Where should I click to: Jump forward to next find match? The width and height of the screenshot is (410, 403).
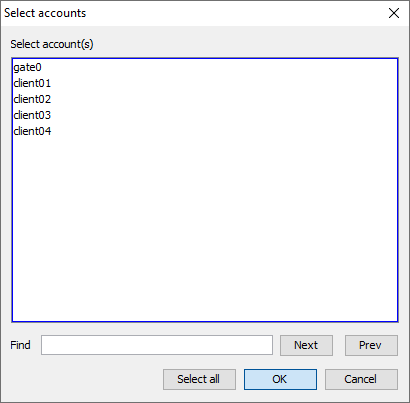306,345
